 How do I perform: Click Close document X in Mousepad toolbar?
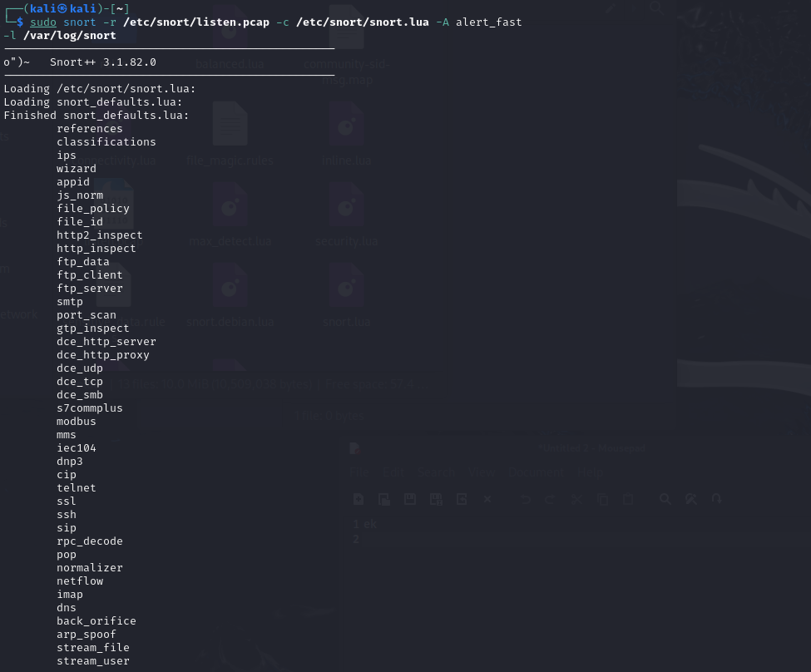487,499
